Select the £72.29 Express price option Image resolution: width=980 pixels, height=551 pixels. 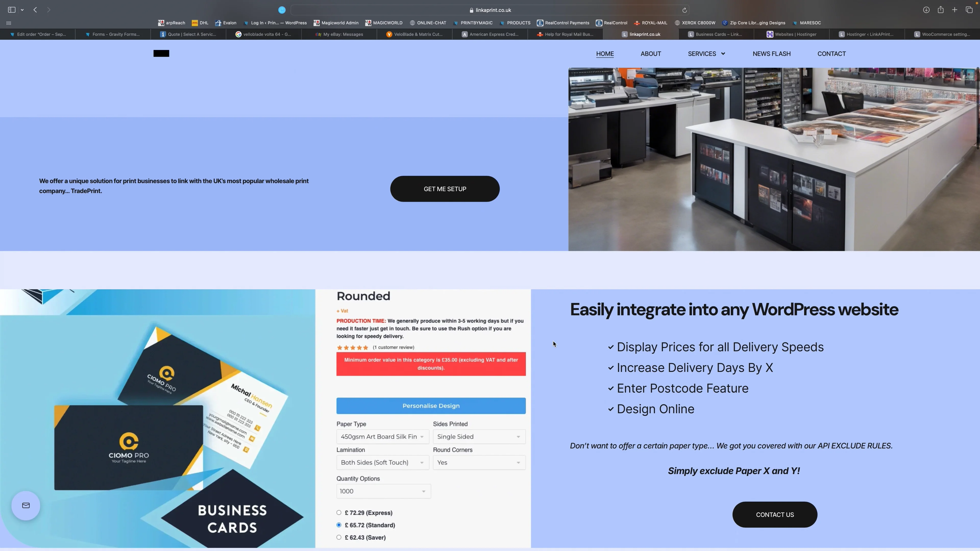click(339, 512)
